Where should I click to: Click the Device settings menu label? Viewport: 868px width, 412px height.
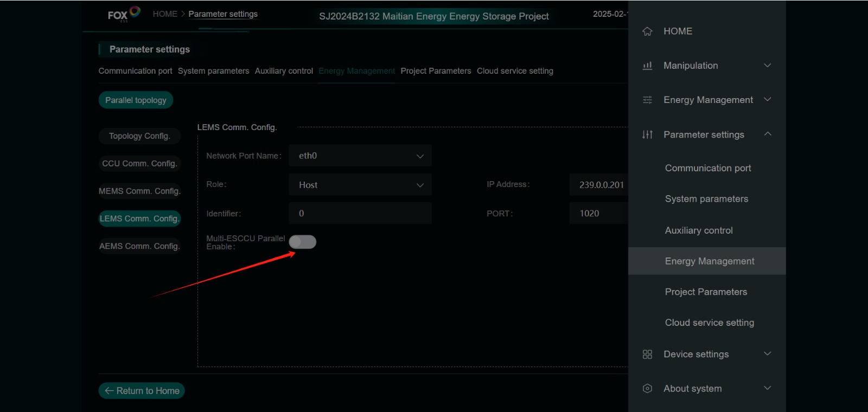pos(696,354)
